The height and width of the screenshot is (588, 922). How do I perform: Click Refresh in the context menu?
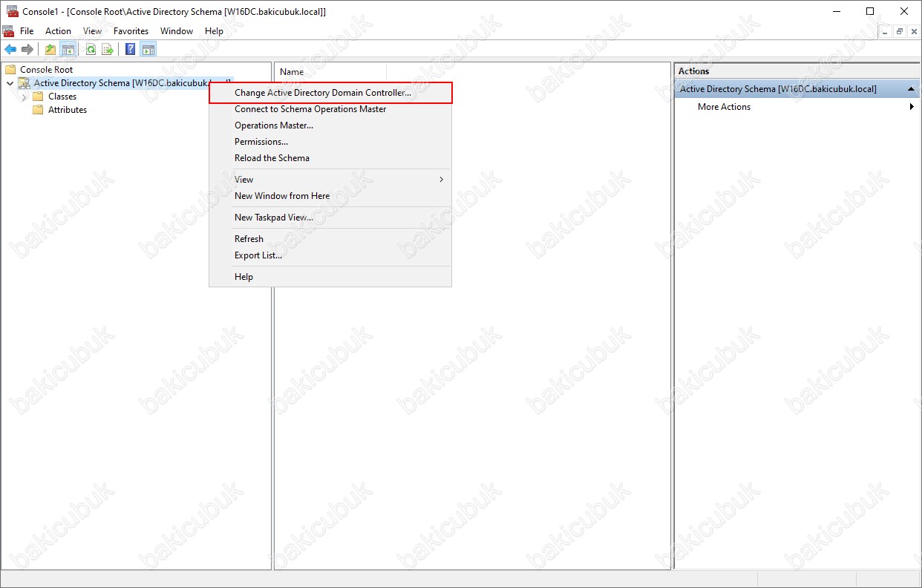[330, 239]
